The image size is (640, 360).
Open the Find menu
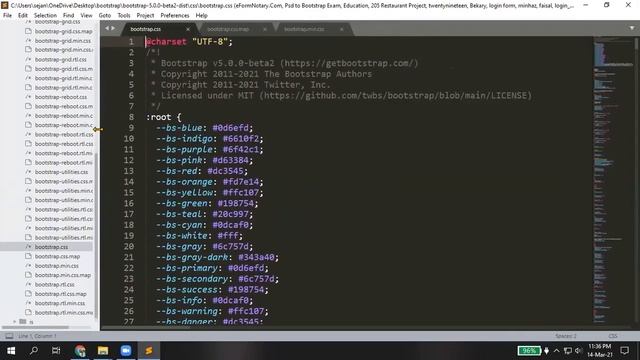coord(68,16)
